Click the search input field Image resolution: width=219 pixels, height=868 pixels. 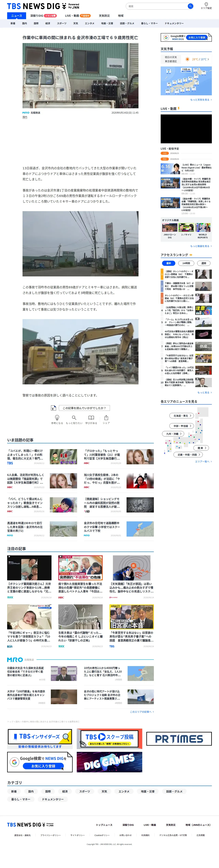coord(157,6)
